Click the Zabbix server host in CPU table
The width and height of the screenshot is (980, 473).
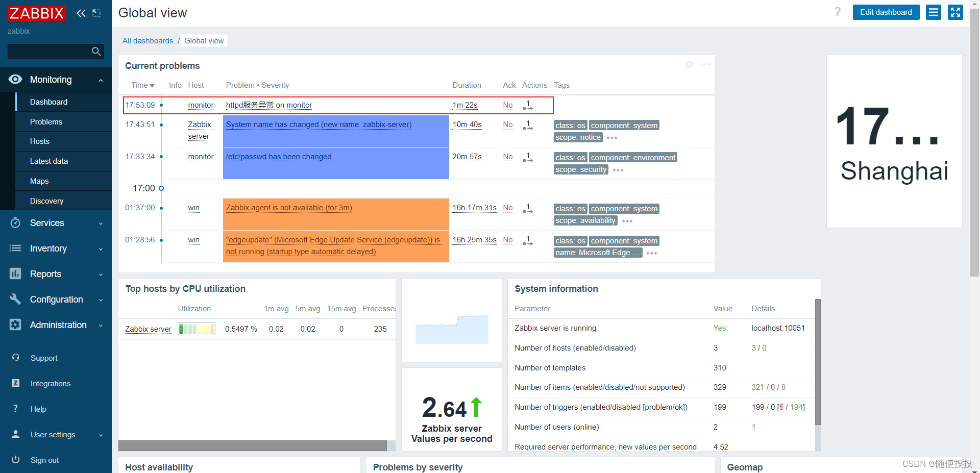[148, 329]
